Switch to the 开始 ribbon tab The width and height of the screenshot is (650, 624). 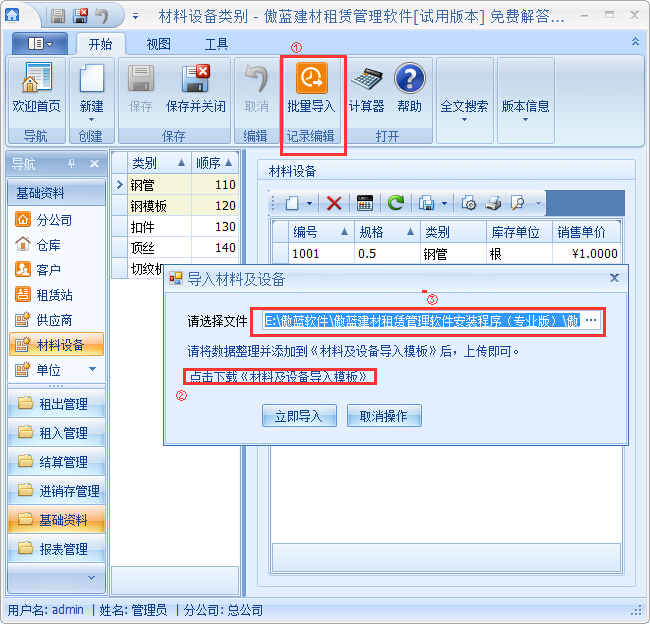100,44
